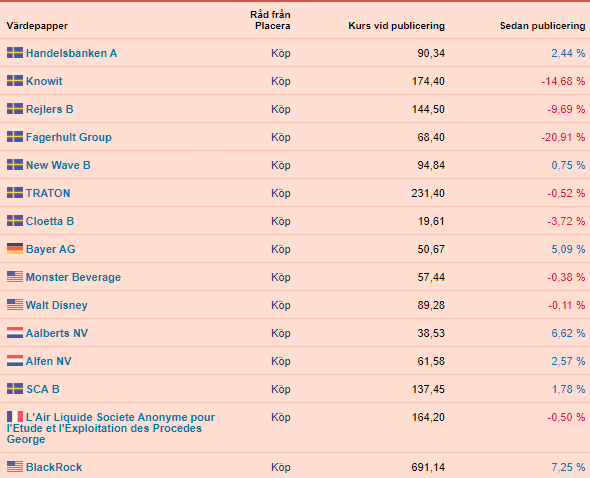Open the BlackRock stock link
This screenshot has height=478, width=590.
click(54, 467)
